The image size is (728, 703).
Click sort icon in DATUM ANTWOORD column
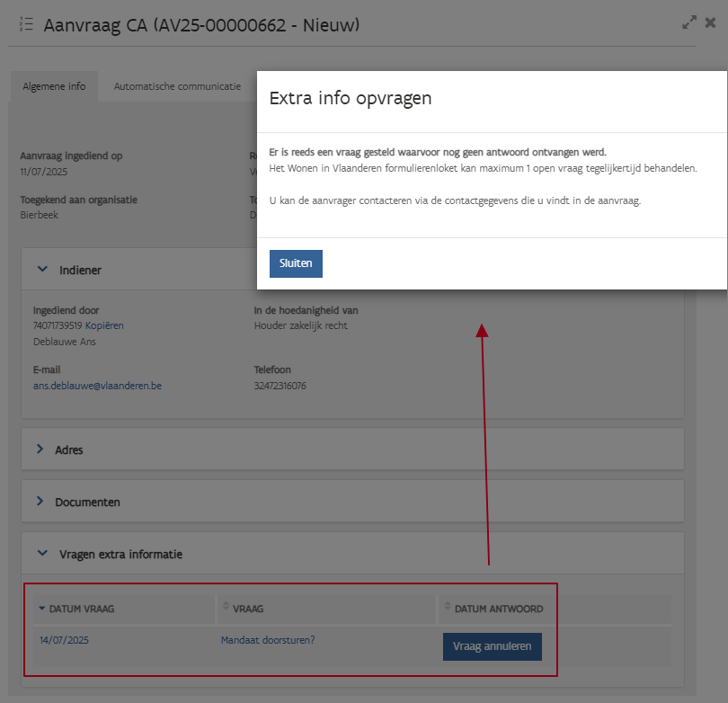click(x=448, y=609)
